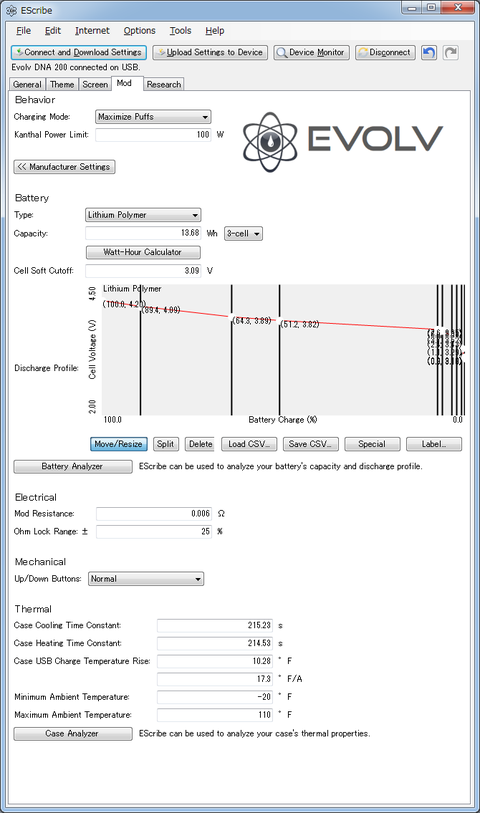Click the redo arrow icon

[450, 52]
